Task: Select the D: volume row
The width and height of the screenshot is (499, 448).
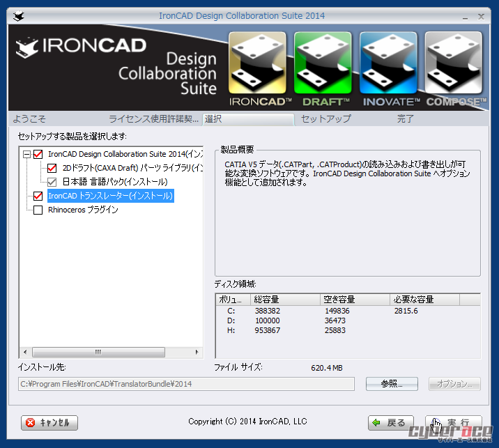Action: click(348, 320)
